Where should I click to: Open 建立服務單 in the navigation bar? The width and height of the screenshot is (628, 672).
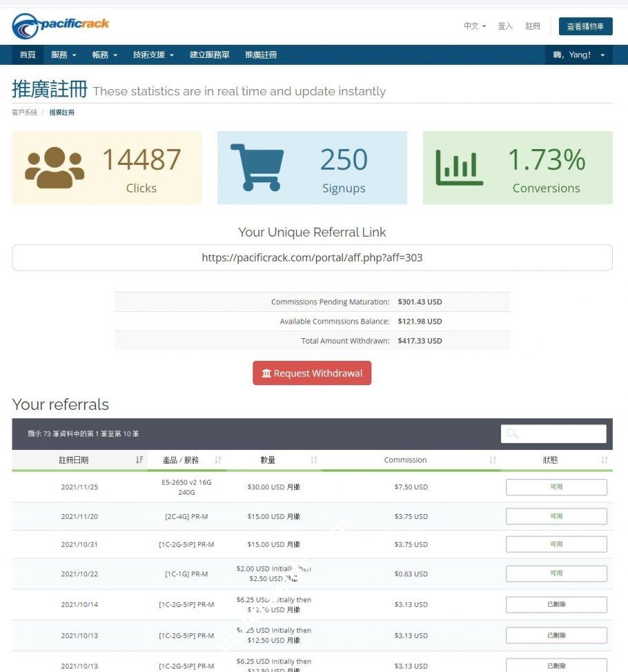pos(210,55)
